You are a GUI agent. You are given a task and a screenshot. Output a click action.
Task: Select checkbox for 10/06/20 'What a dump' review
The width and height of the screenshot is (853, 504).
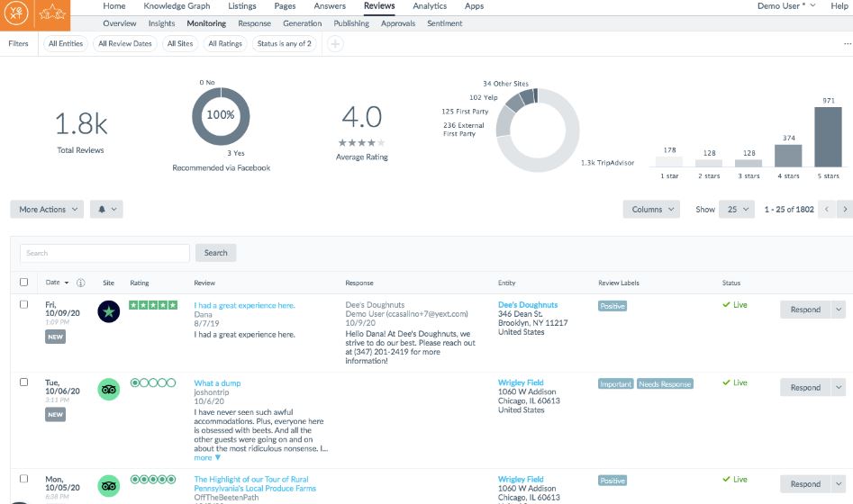(x=24, y=382)
